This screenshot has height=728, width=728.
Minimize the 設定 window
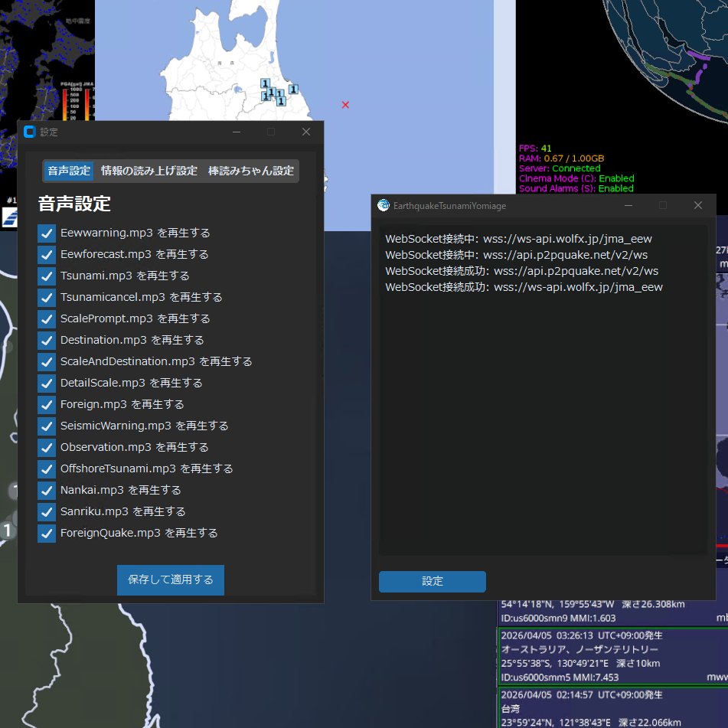coord(237,132)
